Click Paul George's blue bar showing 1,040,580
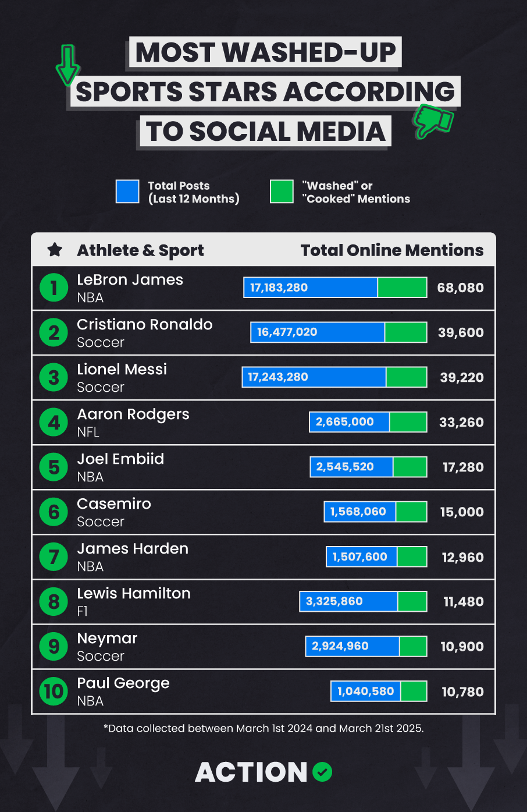 pyautogui.click(x=366, y=691)
